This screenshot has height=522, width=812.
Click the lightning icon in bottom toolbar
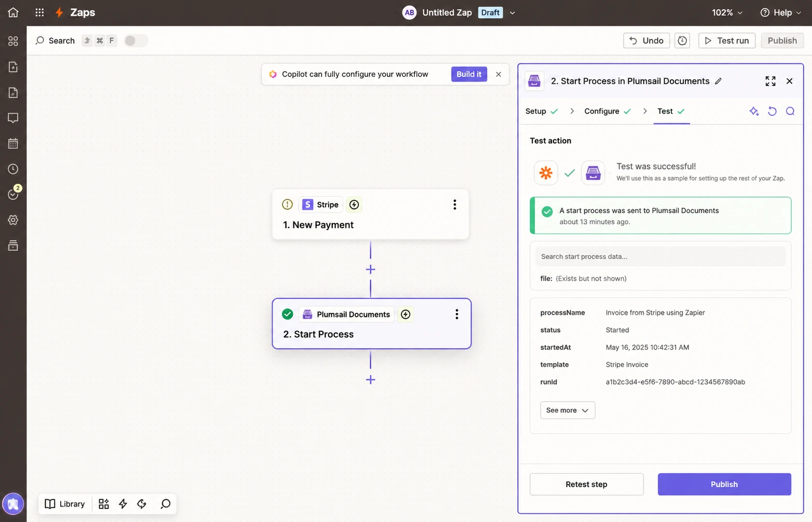(x=123, y=504)
